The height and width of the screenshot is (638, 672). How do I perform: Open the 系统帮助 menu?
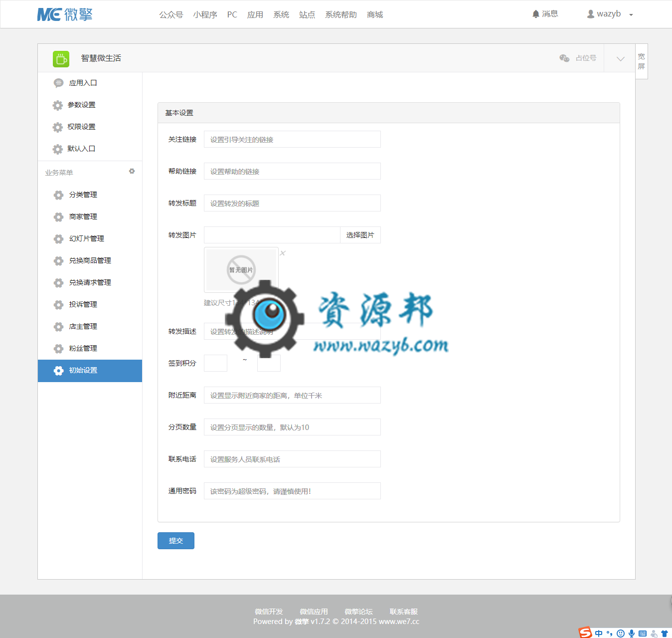[x=341, y=15]
